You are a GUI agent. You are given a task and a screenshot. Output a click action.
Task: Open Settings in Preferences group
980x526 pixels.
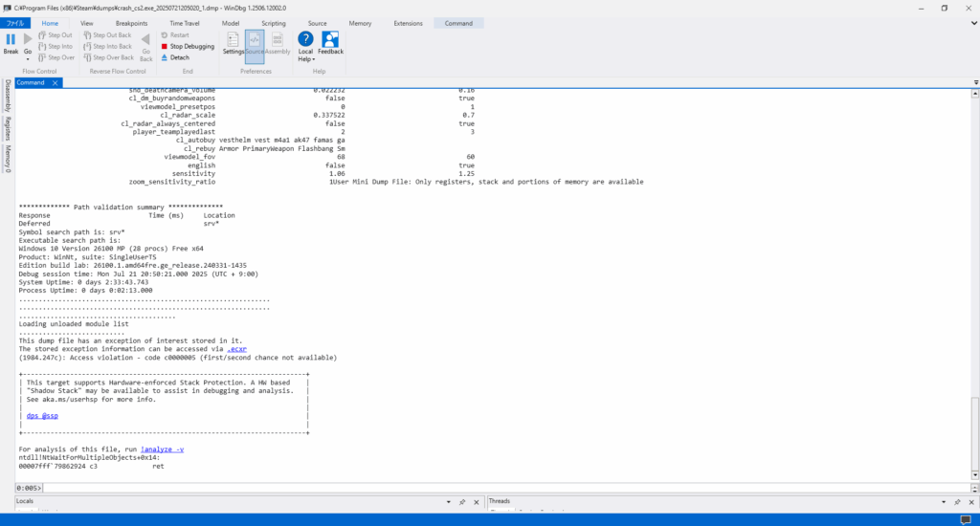233,43
